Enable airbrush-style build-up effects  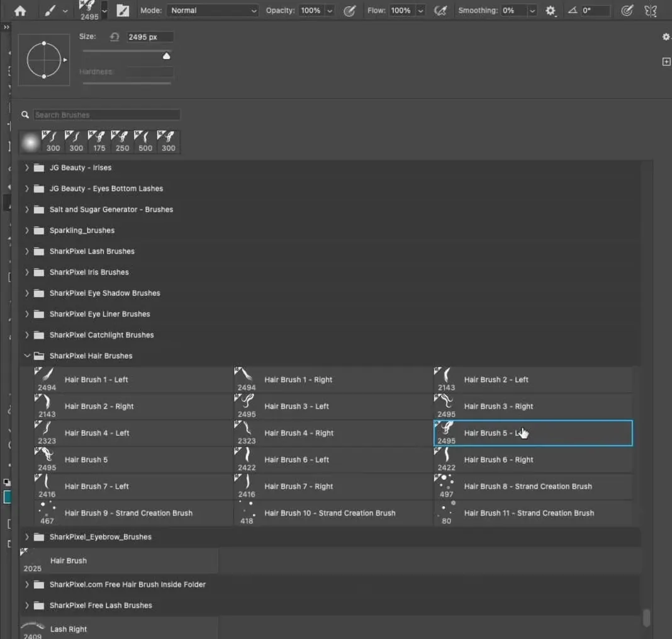(440, 10)
